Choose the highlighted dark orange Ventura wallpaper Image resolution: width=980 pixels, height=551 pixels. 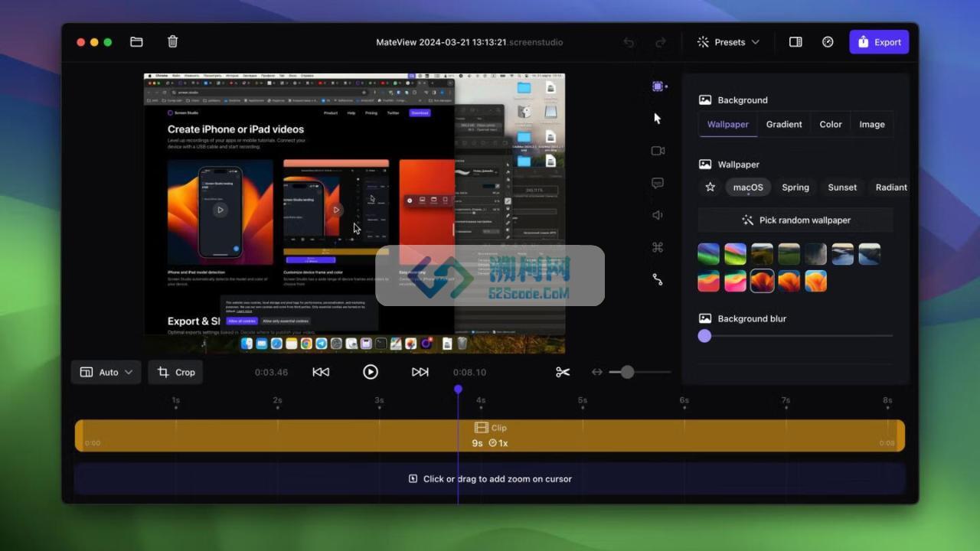[763, 281]
